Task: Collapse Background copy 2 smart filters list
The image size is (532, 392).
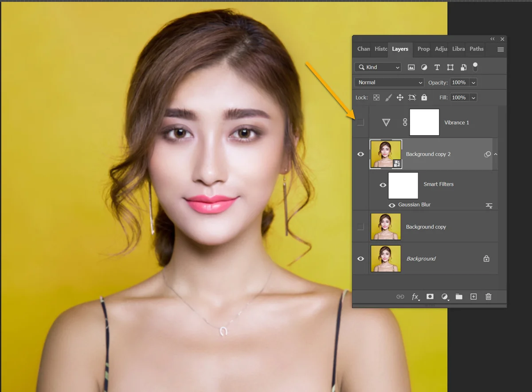Action: 496,154
